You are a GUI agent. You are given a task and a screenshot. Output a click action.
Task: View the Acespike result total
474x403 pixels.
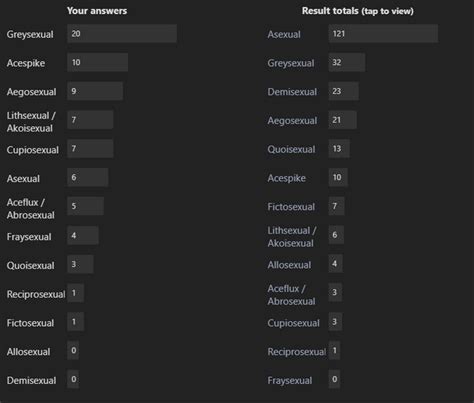tap(286, 178)
